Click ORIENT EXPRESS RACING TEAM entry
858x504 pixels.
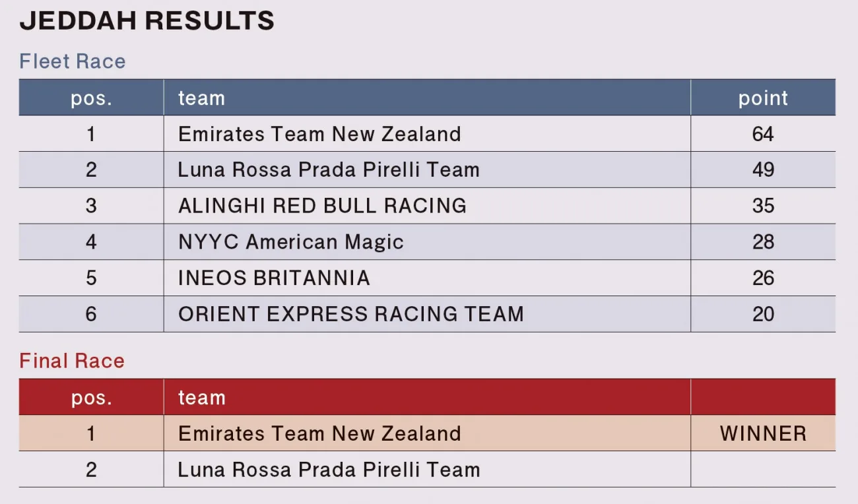click(x=350, y=314)
